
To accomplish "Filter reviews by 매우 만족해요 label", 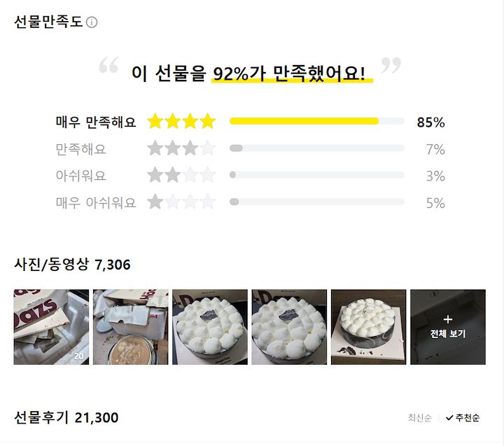I will tap(96, 123).
